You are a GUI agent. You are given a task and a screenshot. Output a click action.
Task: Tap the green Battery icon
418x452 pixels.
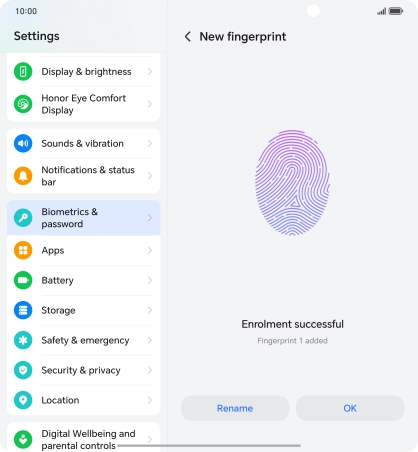click(23, 280)
